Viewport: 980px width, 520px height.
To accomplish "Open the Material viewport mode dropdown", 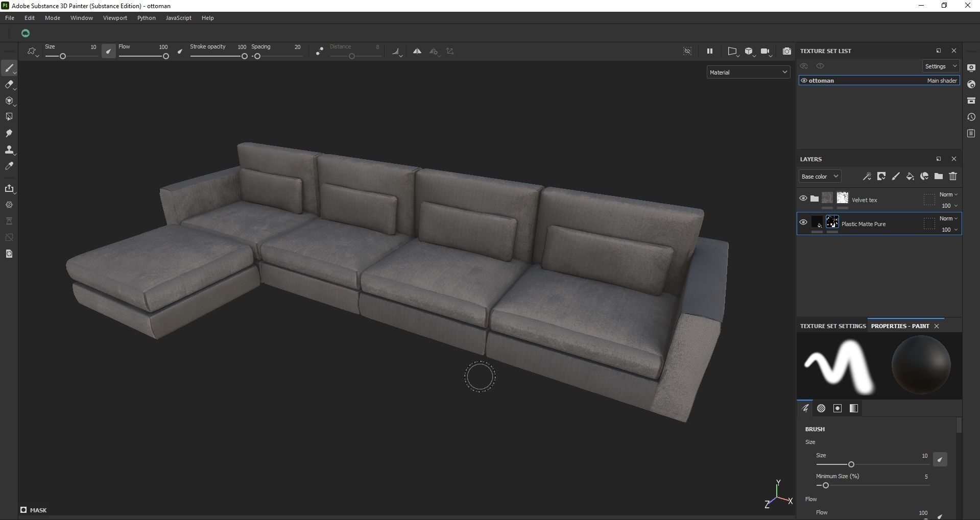I will [x=748, y=72].
